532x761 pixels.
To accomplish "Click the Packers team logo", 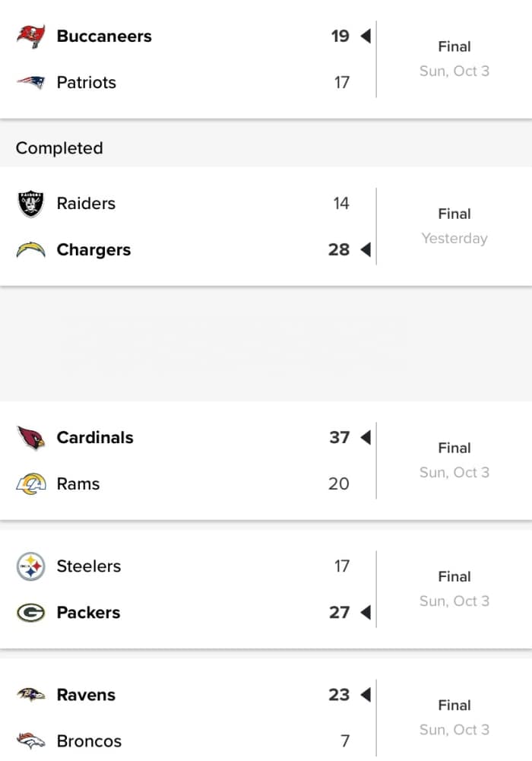I will coord(32,612).
